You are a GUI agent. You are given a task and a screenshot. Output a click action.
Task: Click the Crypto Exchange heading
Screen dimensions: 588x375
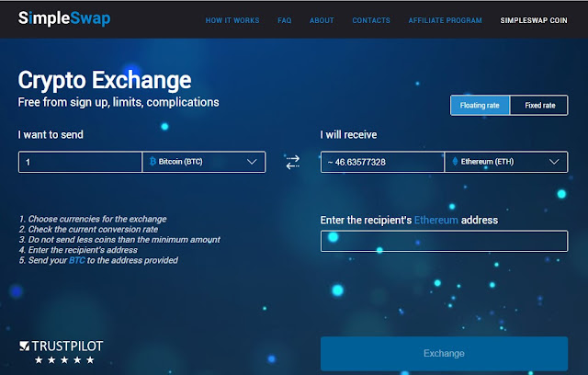(x=105, y=80)
